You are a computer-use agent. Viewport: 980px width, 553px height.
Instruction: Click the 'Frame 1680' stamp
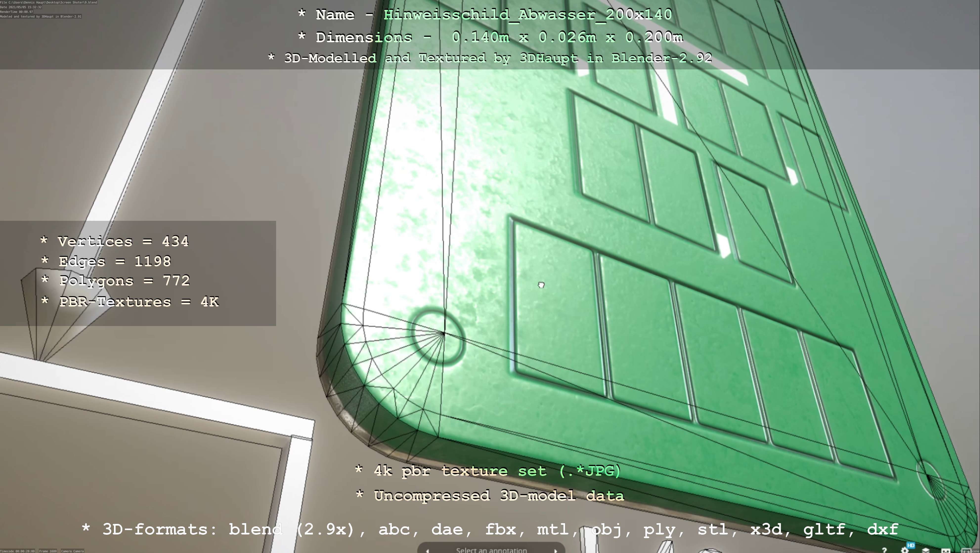pos(48,551)
